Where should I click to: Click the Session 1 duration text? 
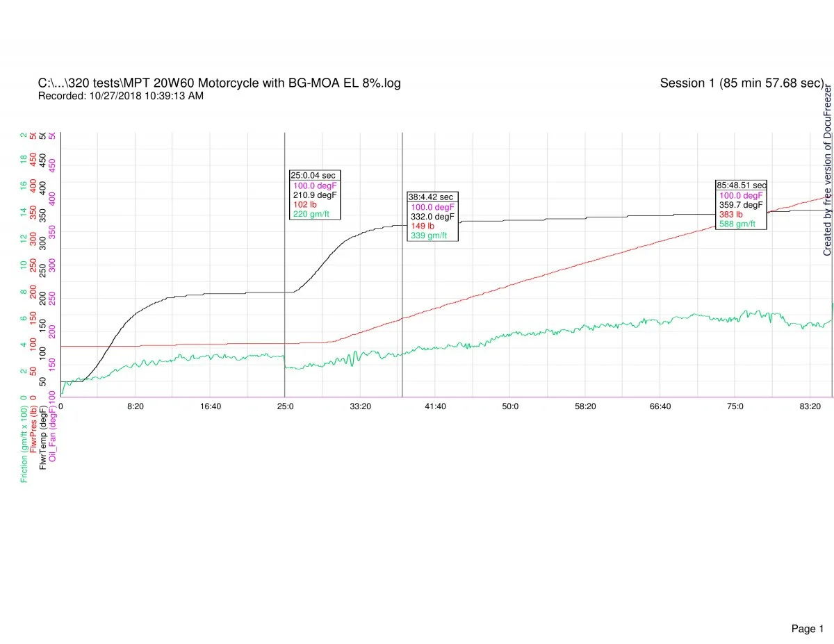(x=742, y=83)
